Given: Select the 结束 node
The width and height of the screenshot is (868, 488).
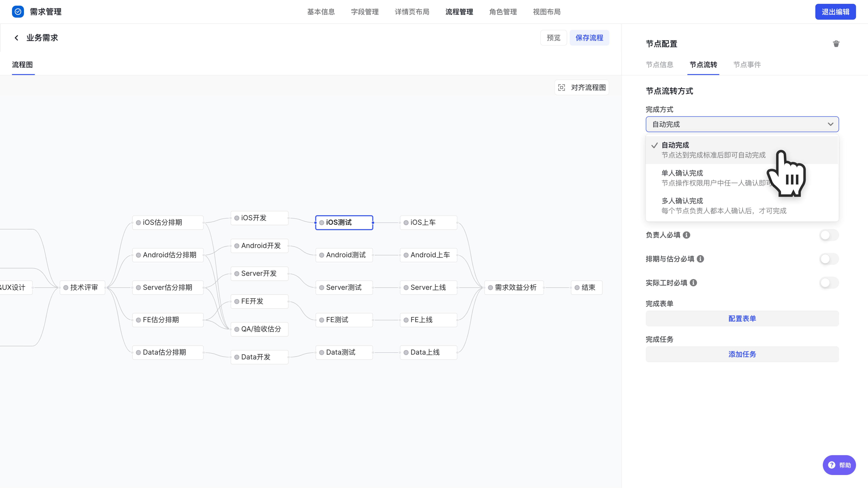Looking at the screenshot, I should pos(587,288).
